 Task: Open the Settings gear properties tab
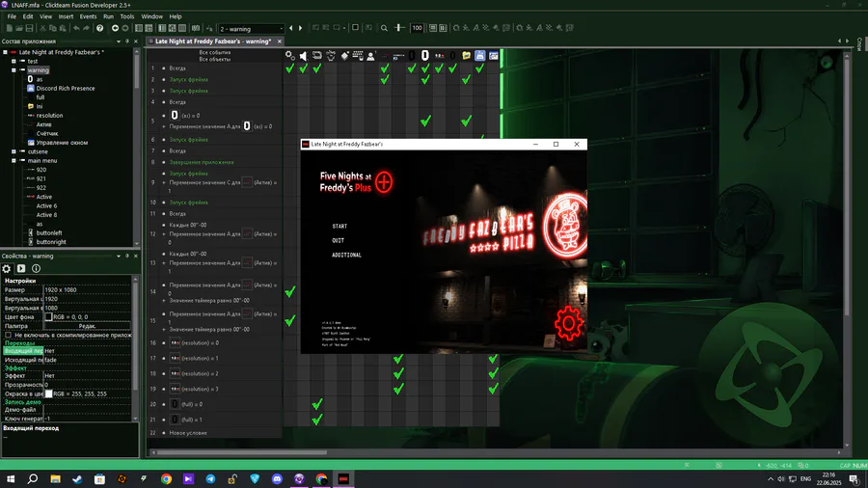point(7,268)
